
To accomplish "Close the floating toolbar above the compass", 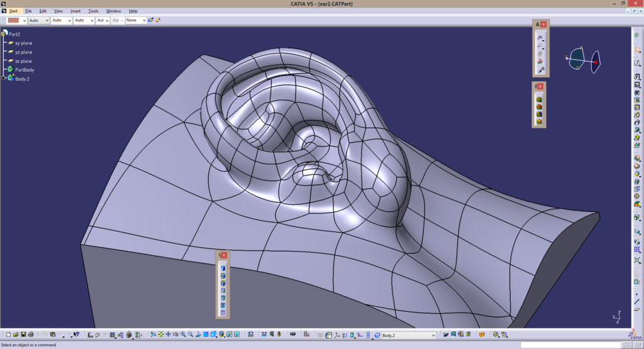I will 543,24.
